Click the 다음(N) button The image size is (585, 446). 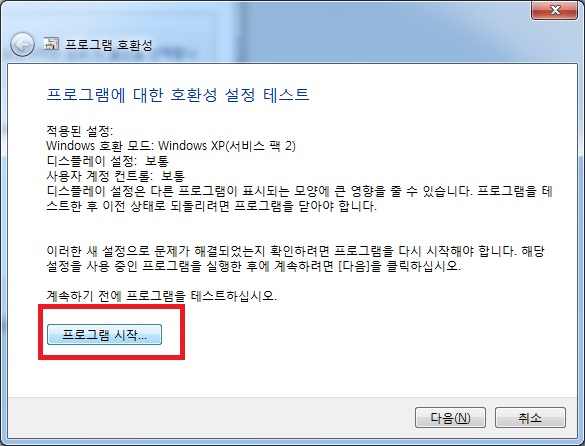(x=450, y=417)
